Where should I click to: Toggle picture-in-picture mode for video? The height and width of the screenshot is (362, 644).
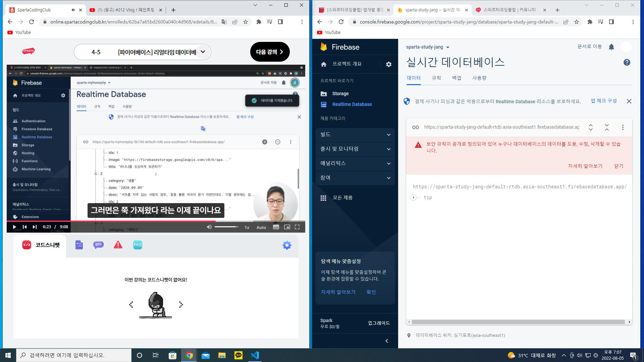point(287,227)
